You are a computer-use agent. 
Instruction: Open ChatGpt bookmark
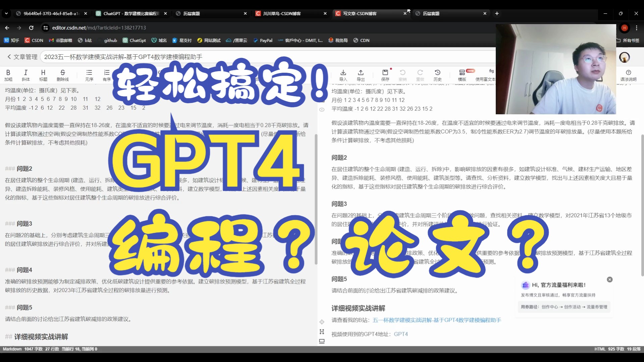(134, 40)
